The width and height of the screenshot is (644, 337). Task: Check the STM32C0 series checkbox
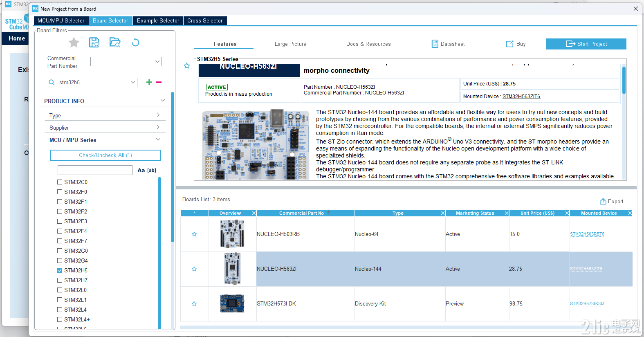pos(60,182)
